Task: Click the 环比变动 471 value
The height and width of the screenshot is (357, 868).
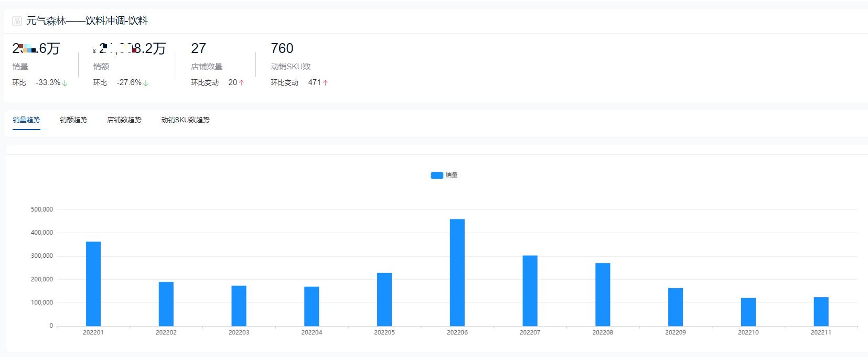Action: click(x=315, y=82)
